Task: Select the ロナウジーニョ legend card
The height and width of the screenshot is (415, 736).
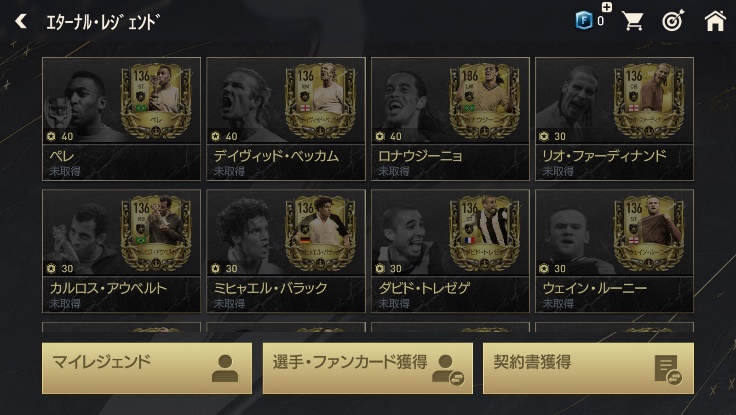Action: pos(450,119)
